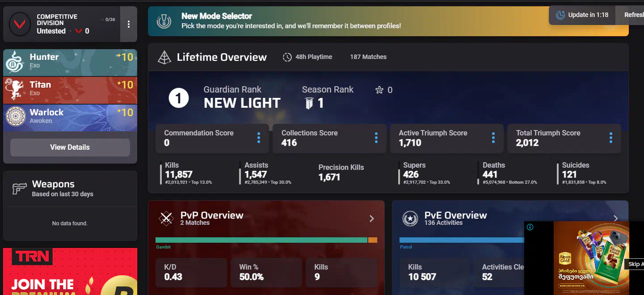Select the Warlock Awoken character name
Screen dimensions: 644x295
point(47,113)
